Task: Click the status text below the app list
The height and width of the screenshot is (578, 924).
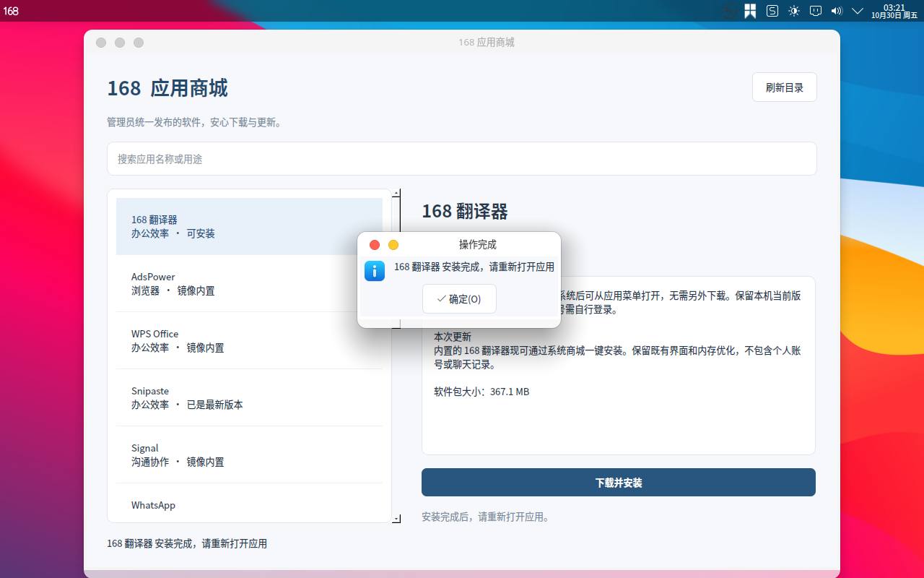Action: click(x=187, y=543)
